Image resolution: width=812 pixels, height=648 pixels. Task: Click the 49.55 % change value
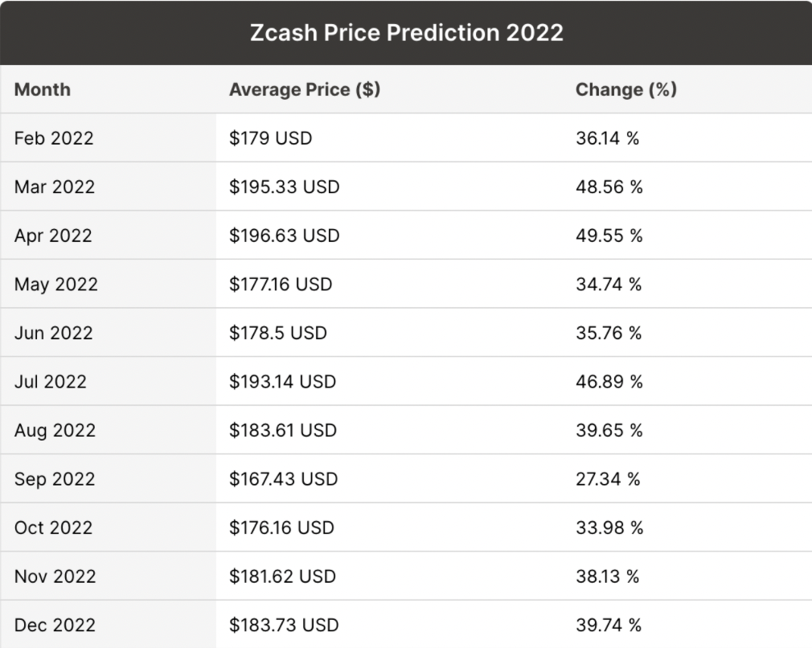609,236
